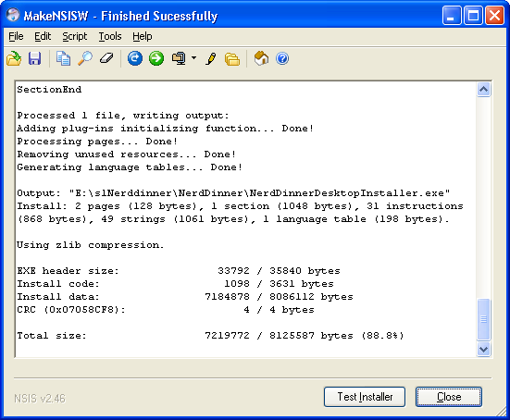This screenshot has width=510, height=420.
Task: Open the Tools menu
Action: 110,36
